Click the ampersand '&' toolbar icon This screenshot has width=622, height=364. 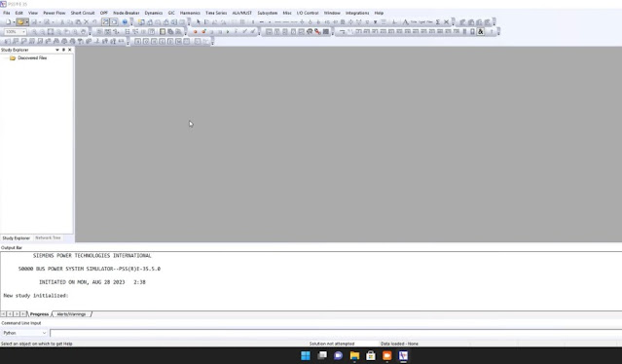(x=481, y=32)
